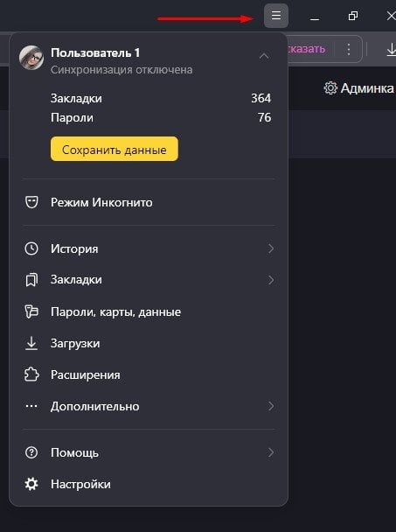
Task: Click the Incognito mode mask icon
Action: point(31,202)
